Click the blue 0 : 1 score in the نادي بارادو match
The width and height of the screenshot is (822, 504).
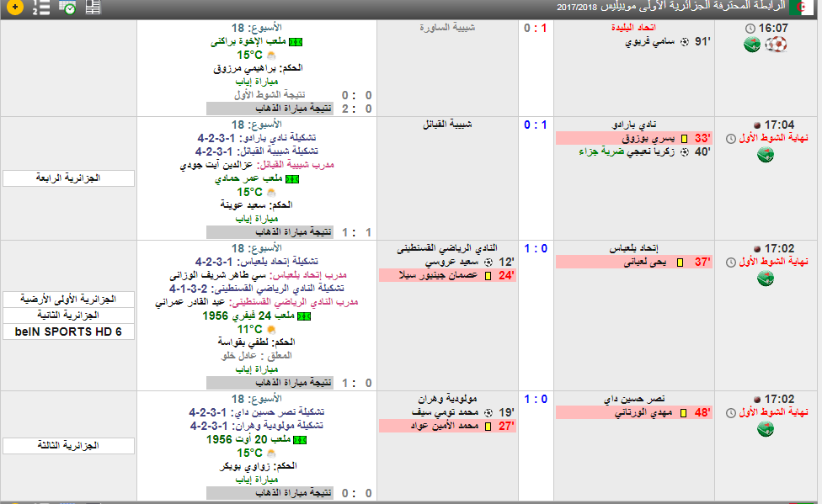point(536,125)
